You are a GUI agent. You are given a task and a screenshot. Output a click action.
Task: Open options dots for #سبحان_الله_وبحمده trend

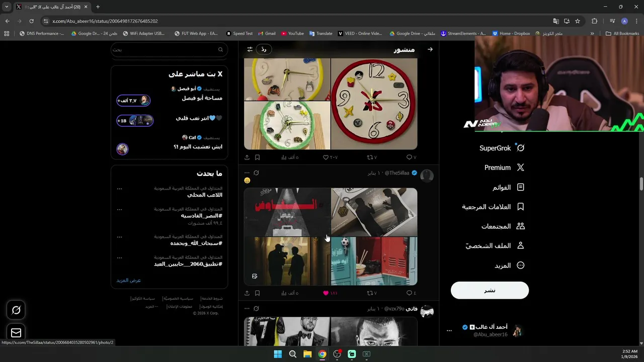click(119, 236)
